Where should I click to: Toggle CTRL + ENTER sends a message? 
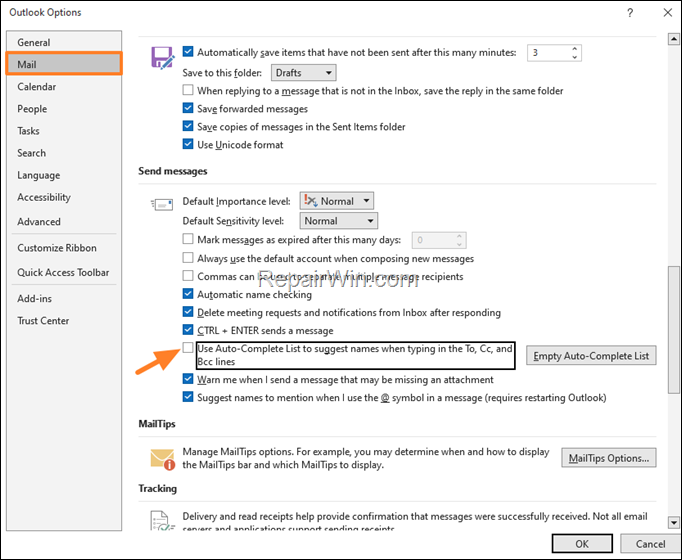(188, 330)
